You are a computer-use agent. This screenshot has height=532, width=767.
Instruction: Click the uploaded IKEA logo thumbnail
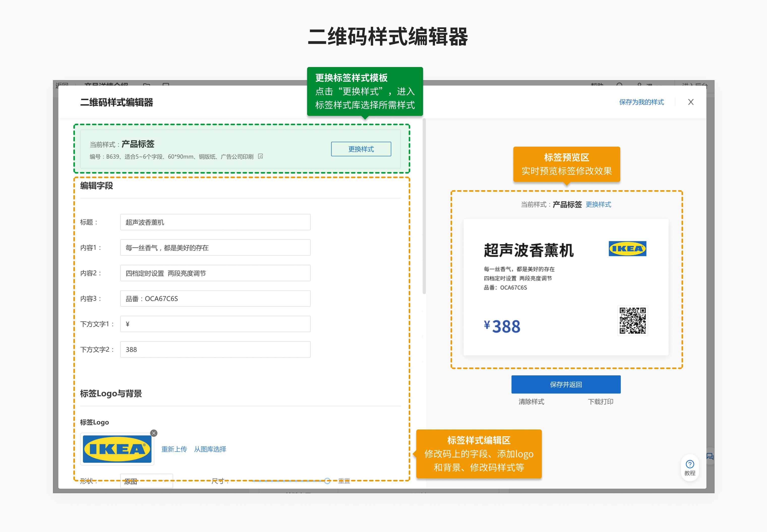(x=117, y=449)
